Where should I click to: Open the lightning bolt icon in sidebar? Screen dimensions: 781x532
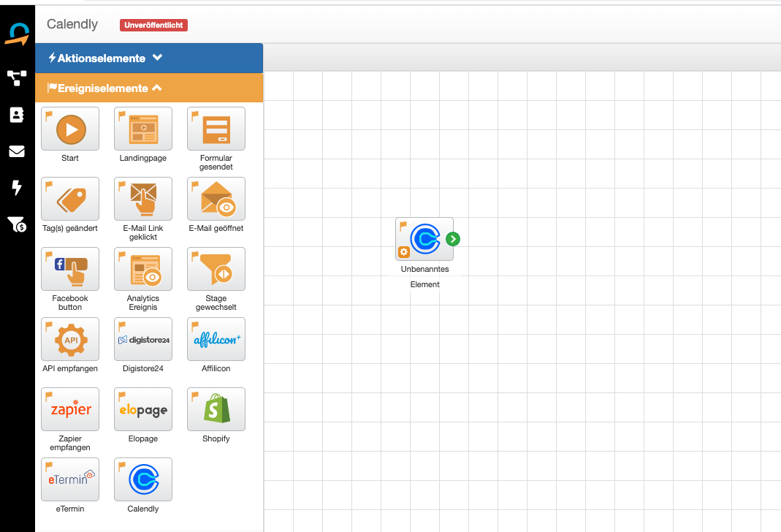[x=17, y=187]
